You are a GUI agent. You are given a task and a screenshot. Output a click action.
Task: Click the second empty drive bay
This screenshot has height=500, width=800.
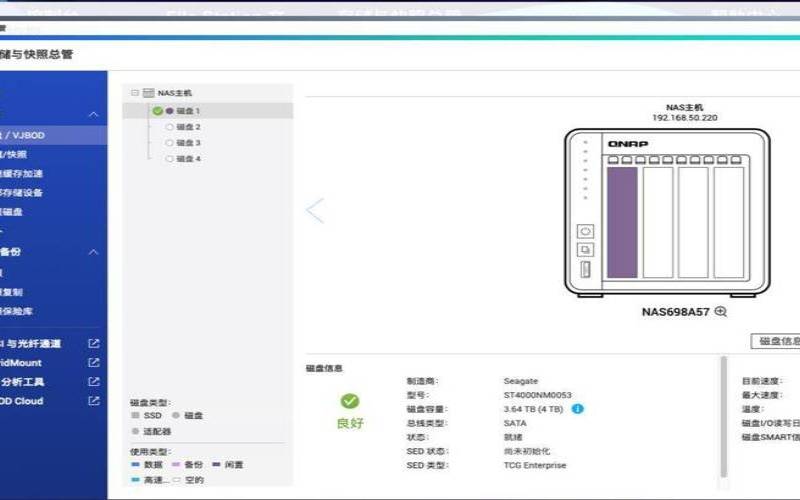[x=658, y=222]
